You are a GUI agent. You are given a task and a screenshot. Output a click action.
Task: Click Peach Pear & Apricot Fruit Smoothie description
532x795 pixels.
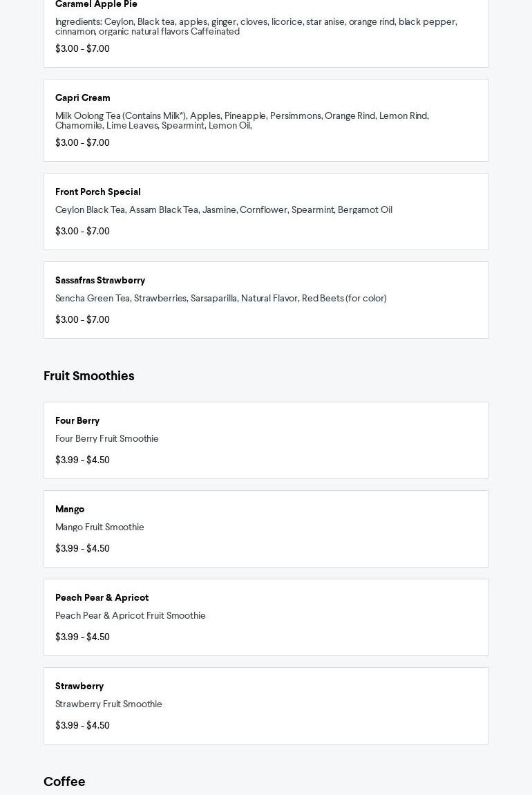tap(131, 616)
